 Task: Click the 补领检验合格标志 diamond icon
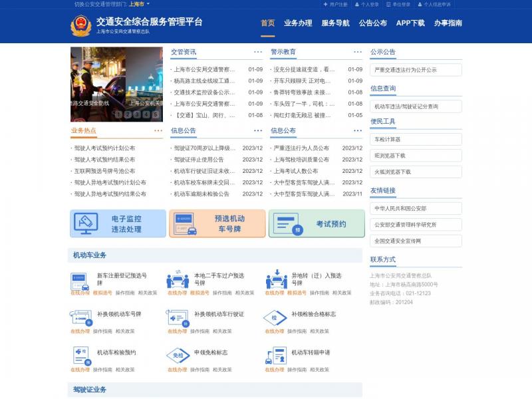275,318
